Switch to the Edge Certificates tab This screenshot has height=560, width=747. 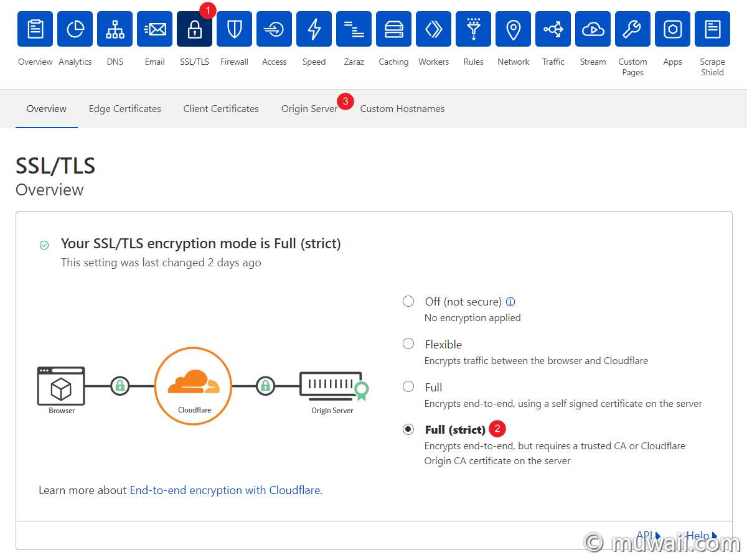pyautogui.click(x=125, y=108)
